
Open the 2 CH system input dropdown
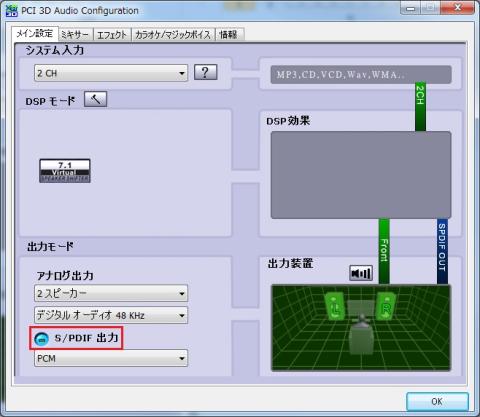(111, 73)
